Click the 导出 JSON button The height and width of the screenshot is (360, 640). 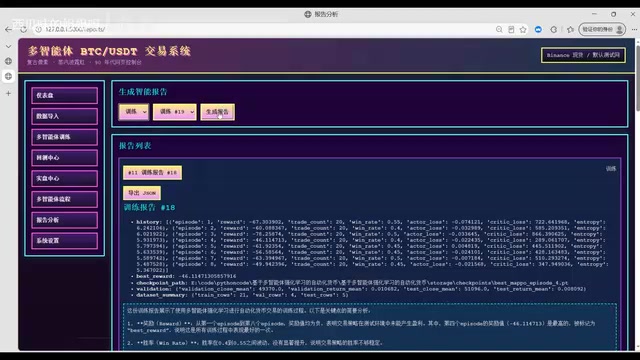(x=142, y=193)
